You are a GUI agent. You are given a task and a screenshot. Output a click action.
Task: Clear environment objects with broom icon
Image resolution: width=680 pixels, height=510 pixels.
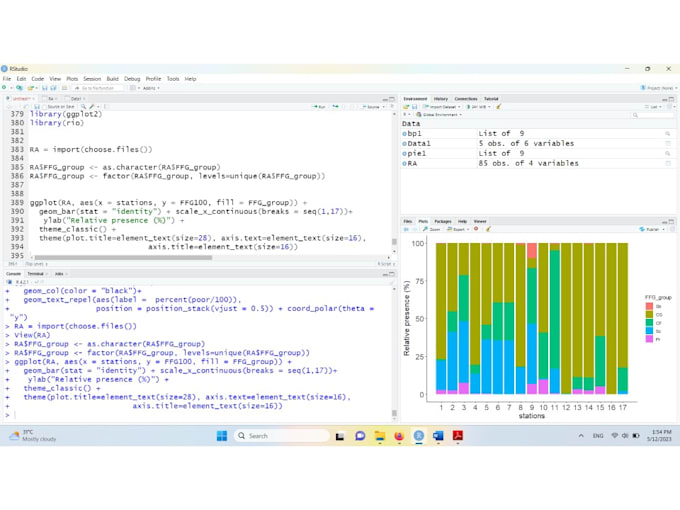(x=498, y=107)
